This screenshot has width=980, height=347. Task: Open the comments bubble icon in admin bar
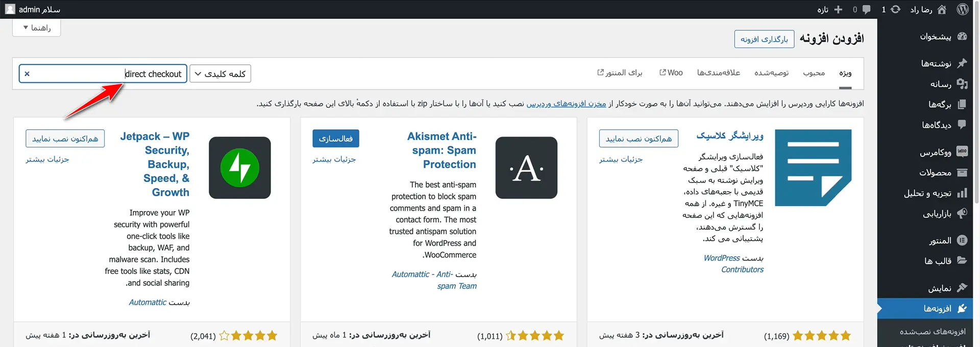866,9
